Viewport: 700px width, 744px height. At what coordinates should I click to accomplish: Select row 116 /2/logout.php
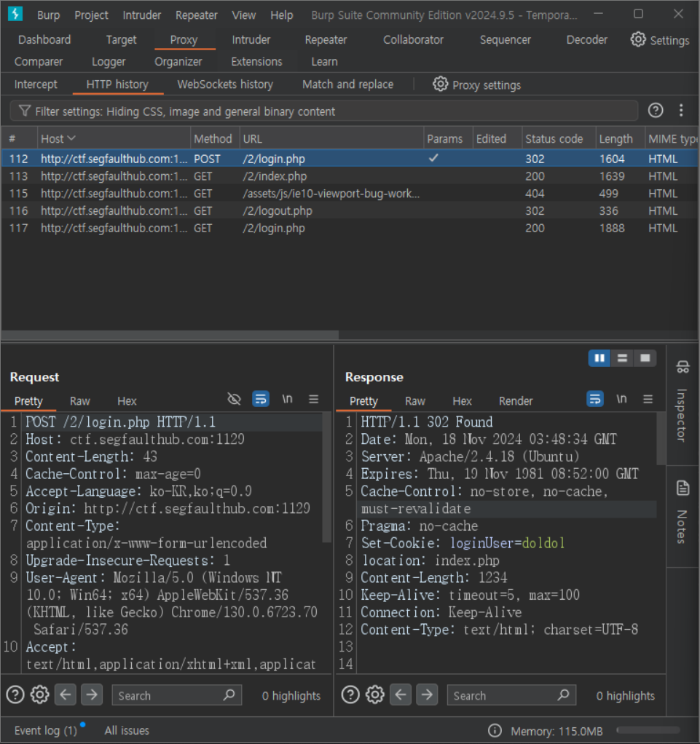click(350, 210)
